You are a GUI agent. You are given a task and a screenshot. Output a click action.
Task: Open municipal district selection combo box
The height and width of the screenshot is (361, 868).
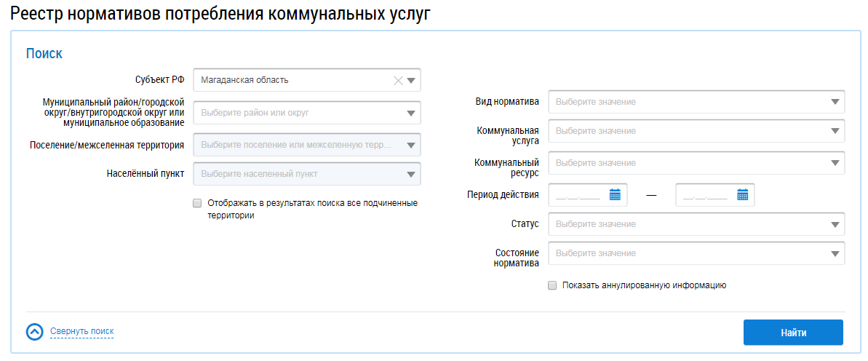pyautogui.click(x=306, y=113)
